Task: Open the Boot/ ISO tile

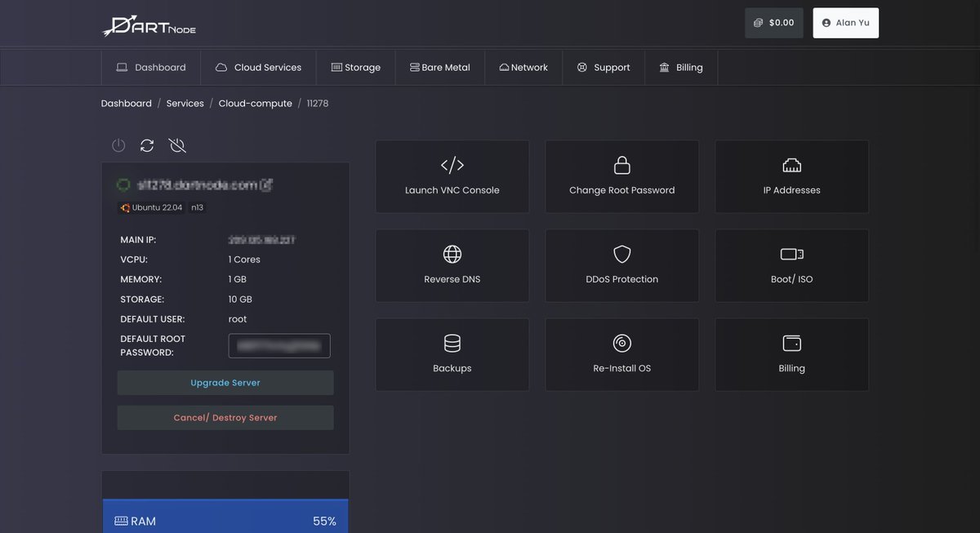Action: coord(791,265)
